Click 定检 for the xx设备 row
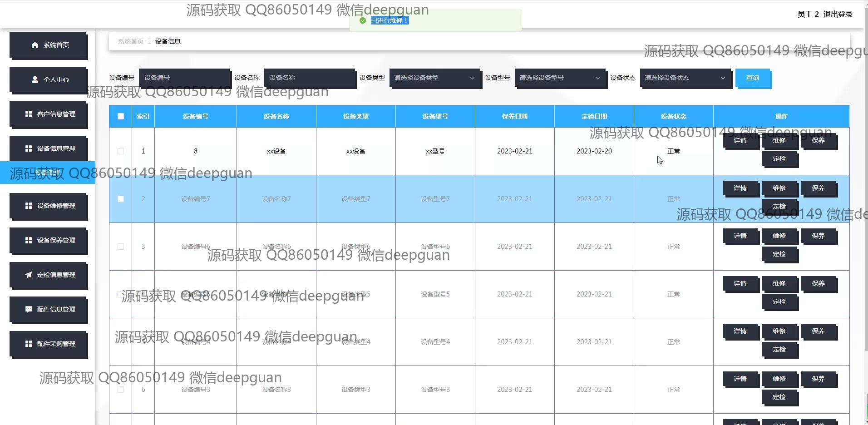 [779, 159]
